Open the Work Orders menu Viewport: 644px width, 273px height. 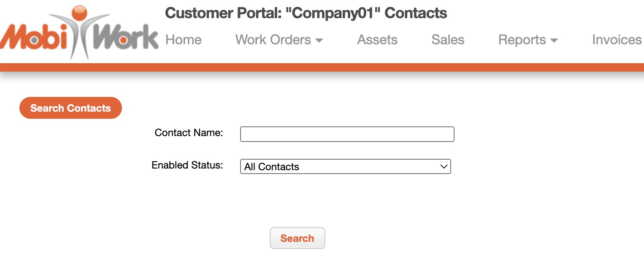tap(273, 40)
